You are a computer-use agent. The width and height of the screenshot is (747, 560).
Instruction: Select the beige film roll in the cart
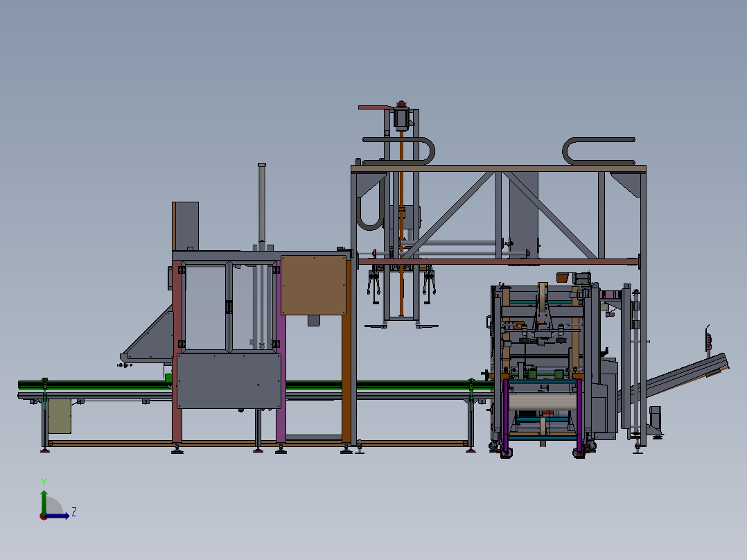pos(542,401)
